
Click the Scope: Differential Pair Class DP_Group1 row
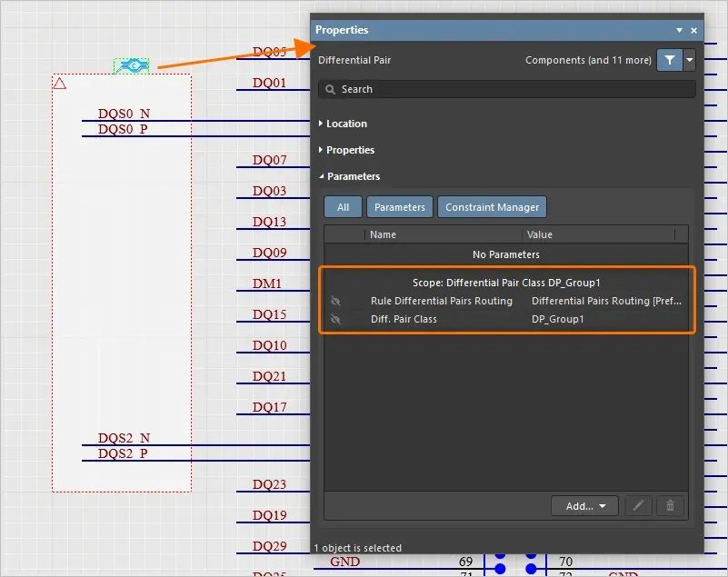[506, 283]
